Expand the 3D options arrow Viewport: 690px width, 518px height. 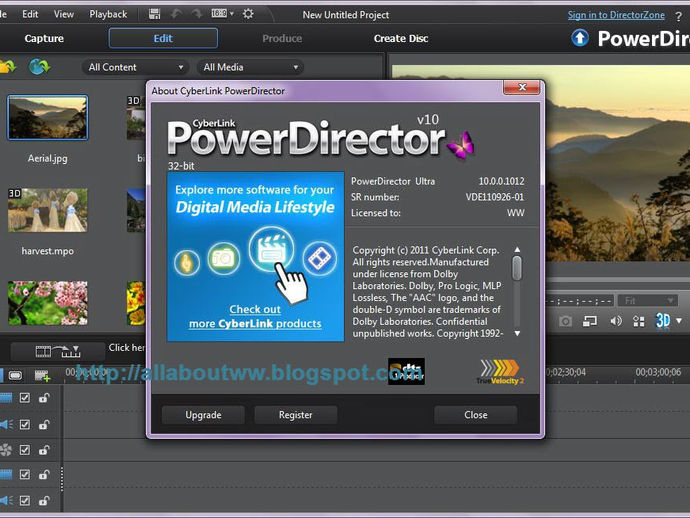click(x=679, y=321)
